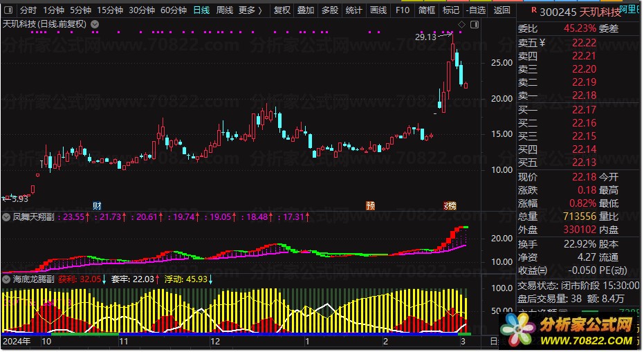
Task: Select the 15分钟 period tab
Action: (110, 10)
